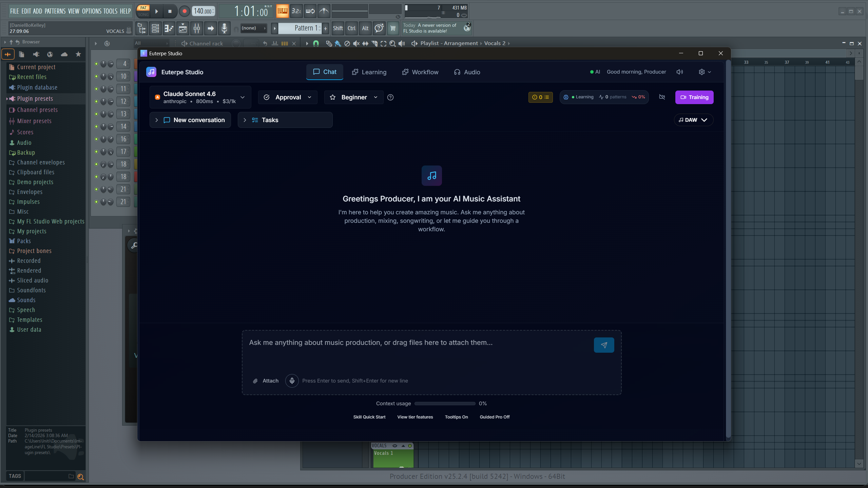Select the playlist slip tool
Viewport: 868px width, 488px height.
365,43
